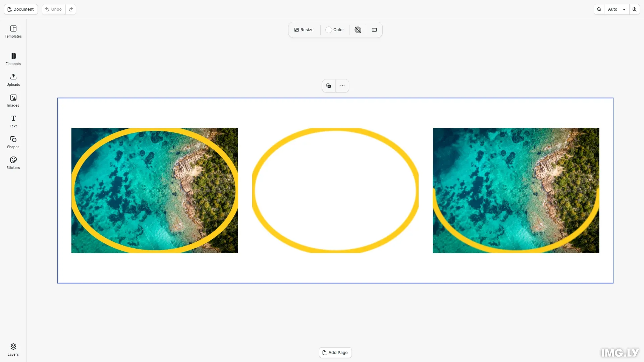644x362 pixels.
Task: Select the Text tool
Action: (13, 122)
